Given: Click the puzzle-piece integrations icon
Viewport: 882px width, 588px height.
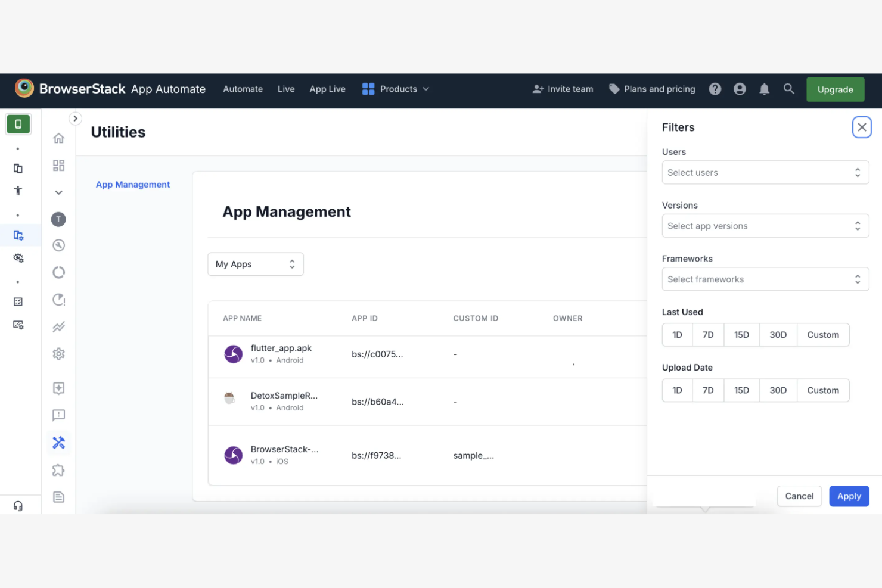Looking at the screenshot, I should [x=58, y=470].
